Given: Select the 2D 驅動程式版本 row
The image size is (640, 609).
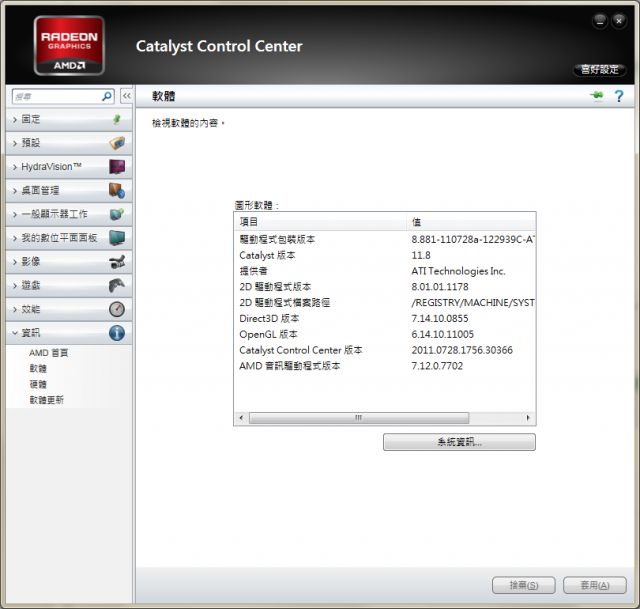Looking at the screenshot, I should click(385, 287).
